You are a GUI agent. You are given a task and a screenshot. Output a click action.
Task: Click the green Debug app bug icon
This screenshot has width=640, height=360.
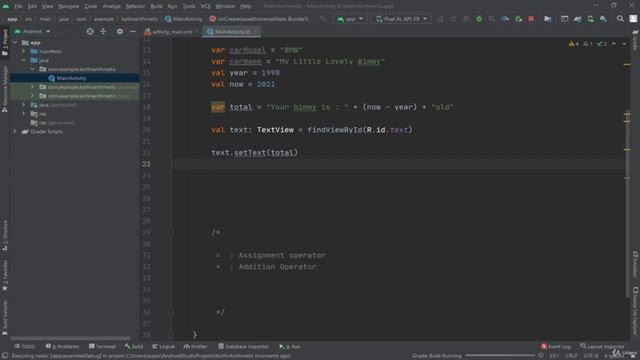479,19
